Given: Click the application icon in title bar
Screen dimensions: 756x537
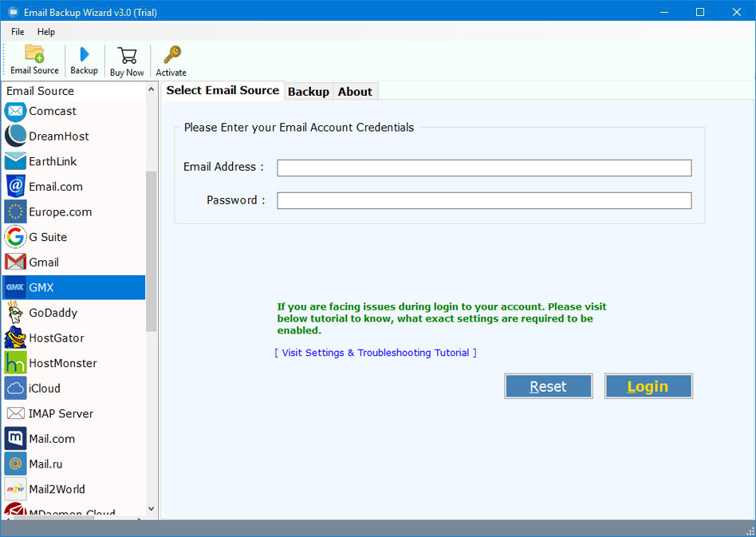Looking at the screenshot, I should pos(13,12).
